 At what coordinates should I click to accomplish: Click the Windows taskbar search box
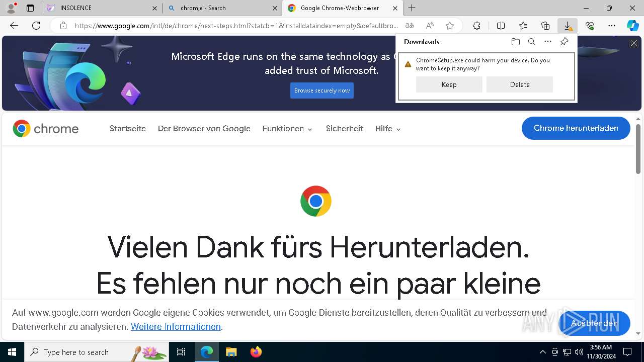pos(97,352)
